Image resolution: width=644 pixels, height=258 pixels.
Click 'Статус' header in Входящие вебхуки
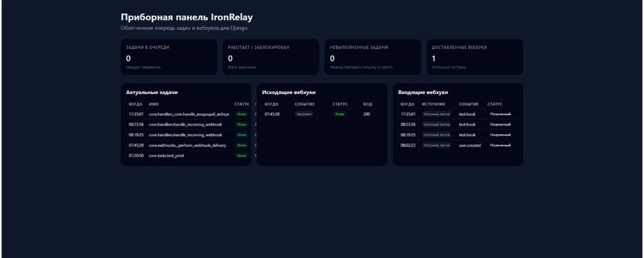pyautogui.click(x=495, y=104)
